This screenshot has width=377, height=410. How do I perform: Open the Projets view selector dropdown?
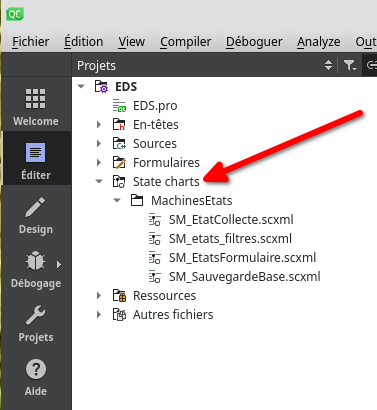(328, 65)
